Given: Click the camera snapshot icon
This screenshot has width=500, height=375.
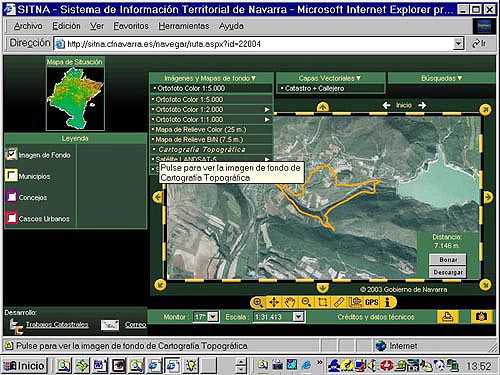Looking at the screenshot, I should tap(481, 316).
